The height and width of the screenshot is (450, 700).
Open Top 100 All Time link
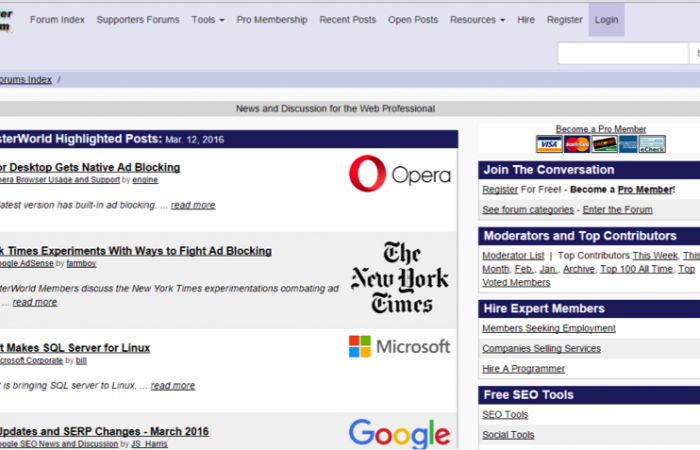click(x=637, y=269)
